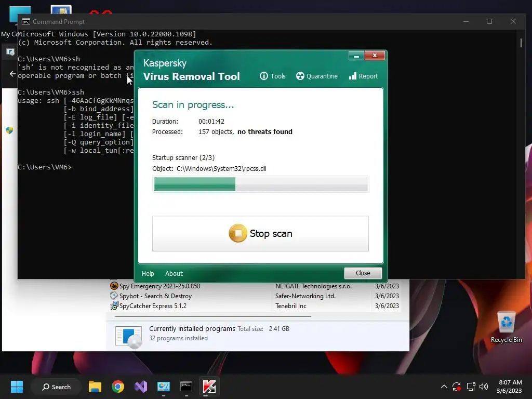
Task: Click the Command Prompt title icon
Action: tap(26, 22)
